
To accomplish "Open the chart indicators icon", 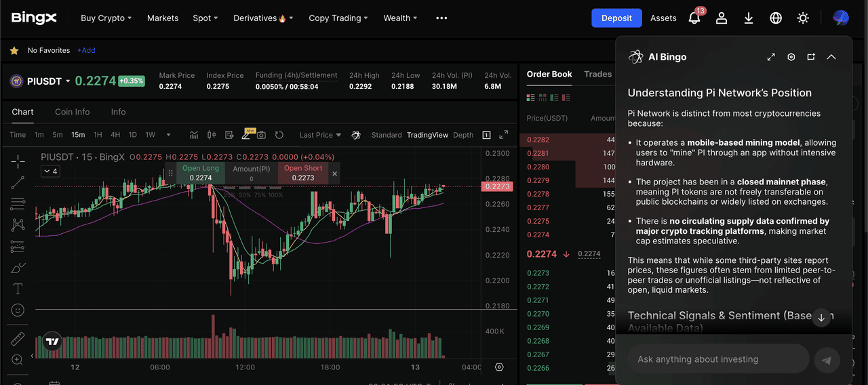I will pos(194,135).
